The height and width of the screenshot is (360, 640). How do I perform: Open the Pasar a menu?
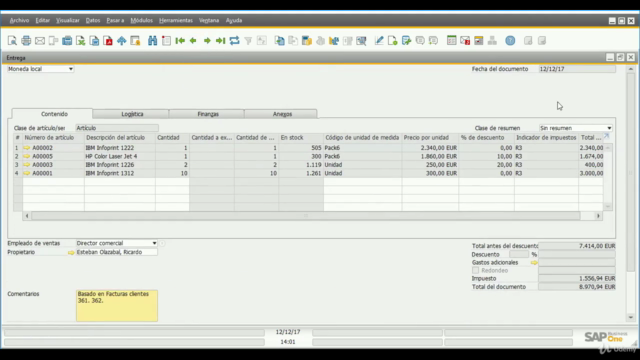tap(115, 20)
